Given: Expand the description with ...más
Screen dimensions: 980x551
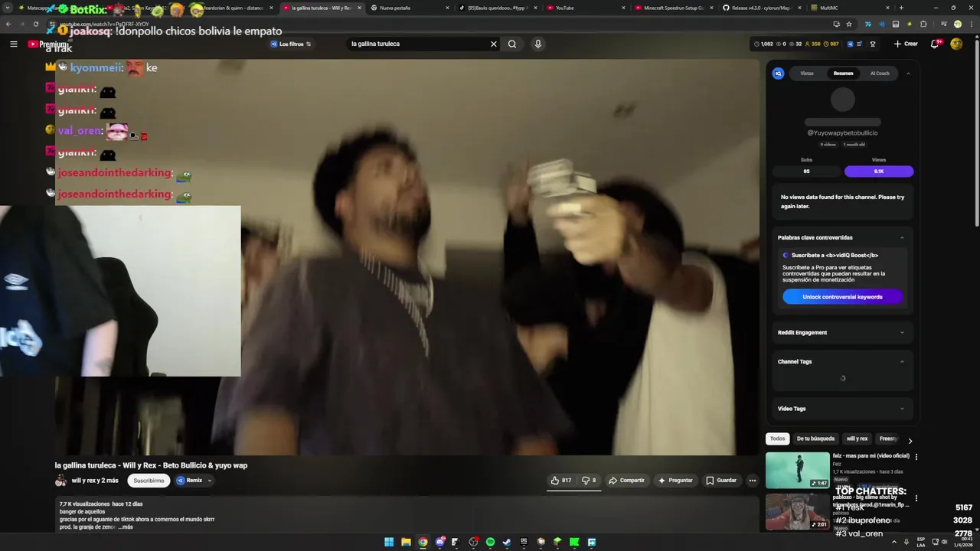Looking at the screenshot, I should click(126, 527).
